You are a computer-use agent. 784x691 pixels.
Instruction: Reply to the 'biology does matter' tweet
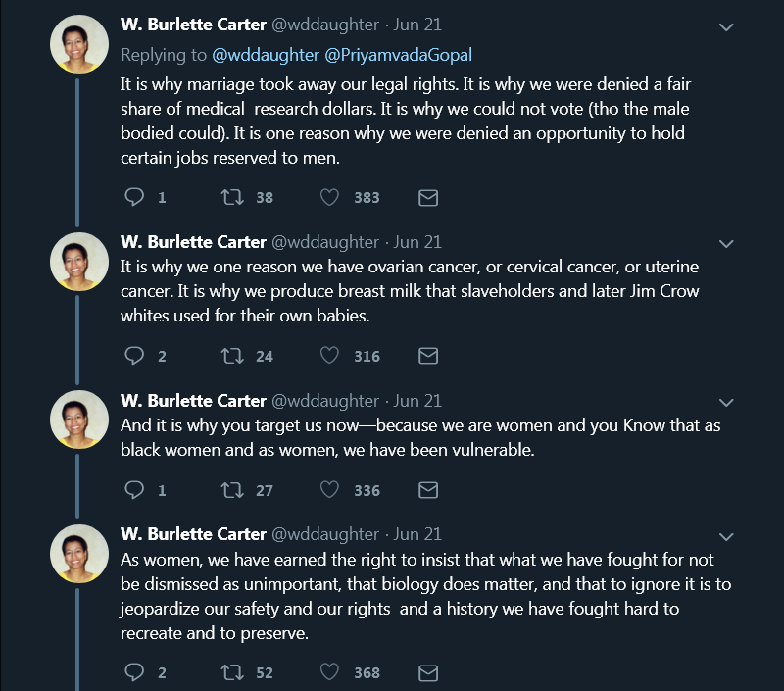(134, 672)
